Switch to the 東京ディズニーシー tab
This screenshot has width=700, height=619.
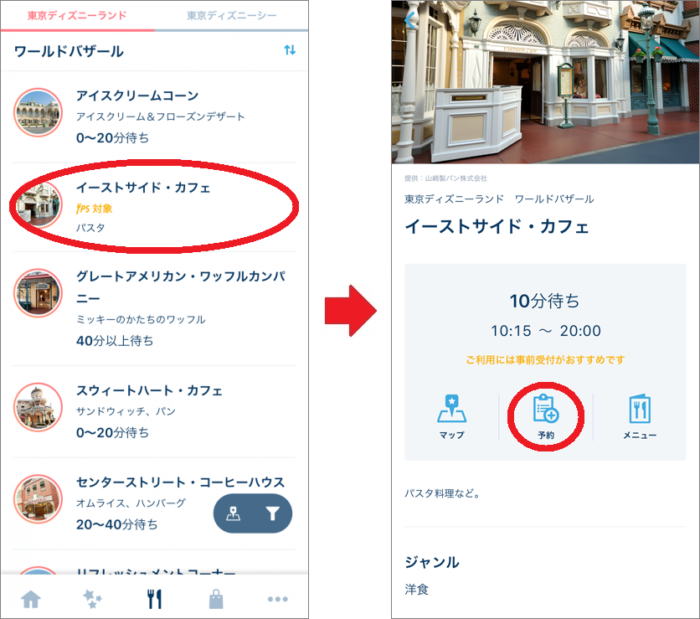[x=232, y=16]
